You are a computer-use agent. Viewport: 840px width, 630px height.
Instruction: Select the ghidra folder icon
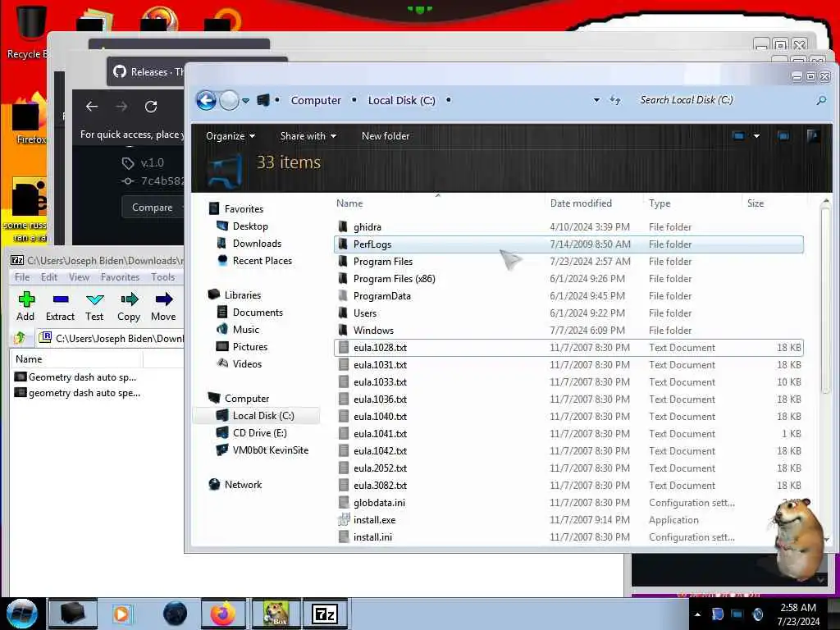pyautogui.click(x=344, y=226)
